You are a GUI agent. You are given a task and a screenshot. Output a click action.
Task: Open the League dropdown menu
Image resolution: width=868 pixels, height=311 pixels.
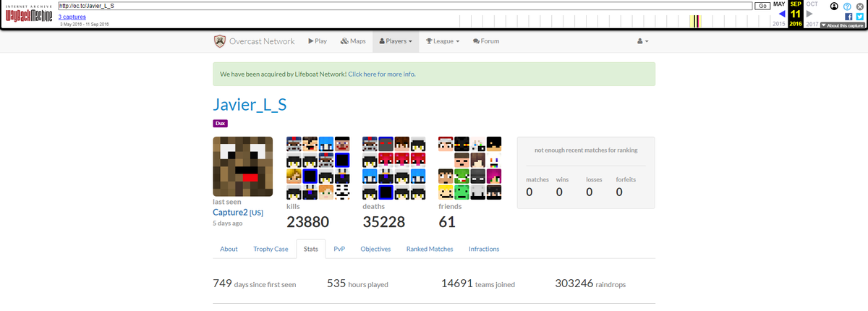point(443,41)
